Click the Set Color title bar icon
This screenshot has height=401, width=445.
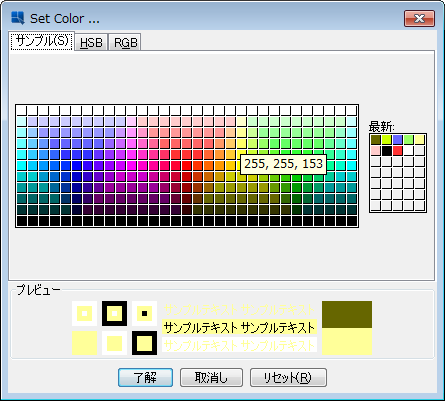(x=18, y=18)
